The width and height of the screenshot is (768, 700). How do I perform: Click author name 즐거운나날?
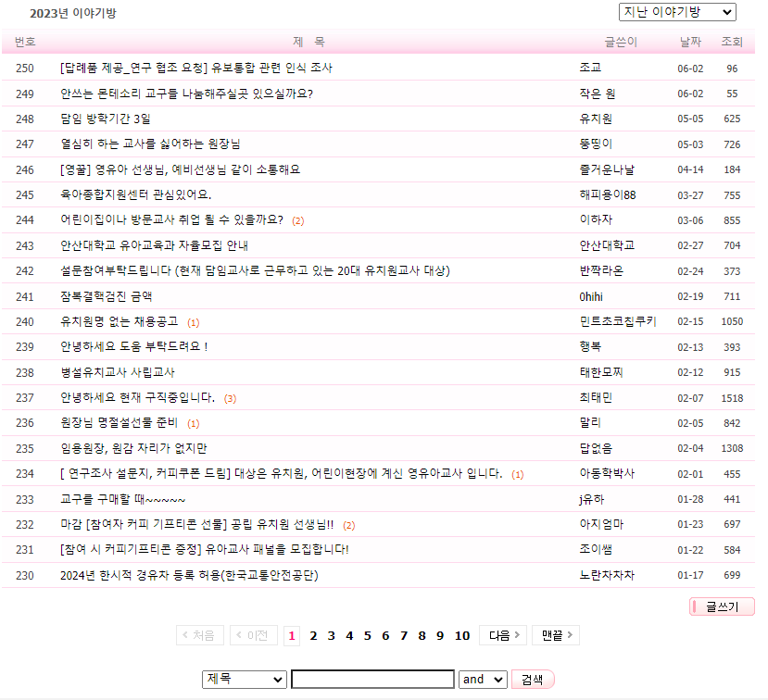tap(607, 169)
